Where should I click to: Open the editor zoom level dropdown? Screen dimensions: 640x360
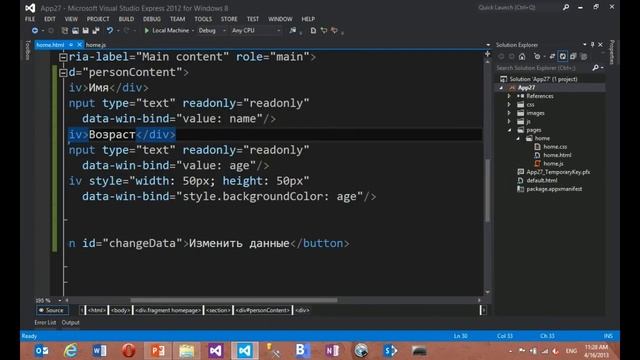[x=60, y=300]
